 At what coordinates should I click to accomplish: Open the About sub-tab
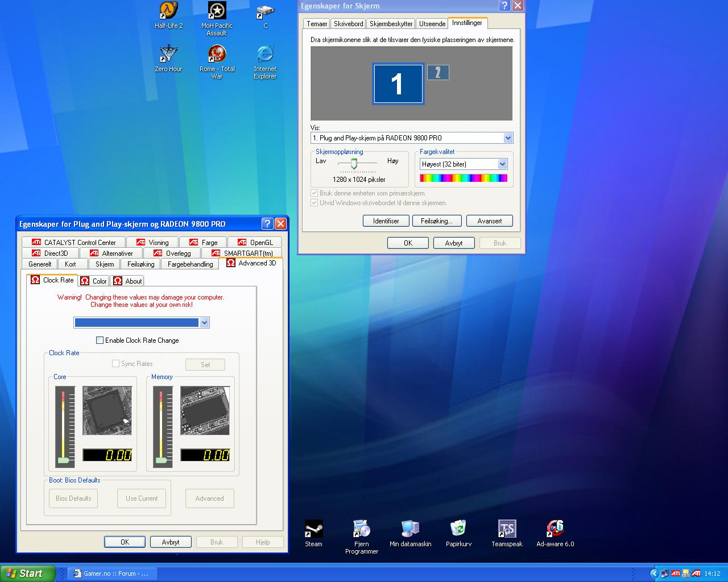[x=127, y=281]
